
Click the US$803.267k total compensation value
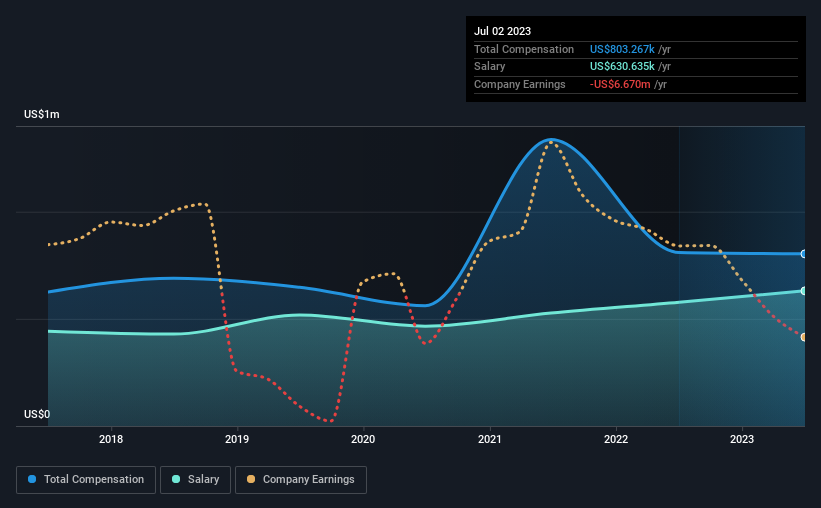622,49
